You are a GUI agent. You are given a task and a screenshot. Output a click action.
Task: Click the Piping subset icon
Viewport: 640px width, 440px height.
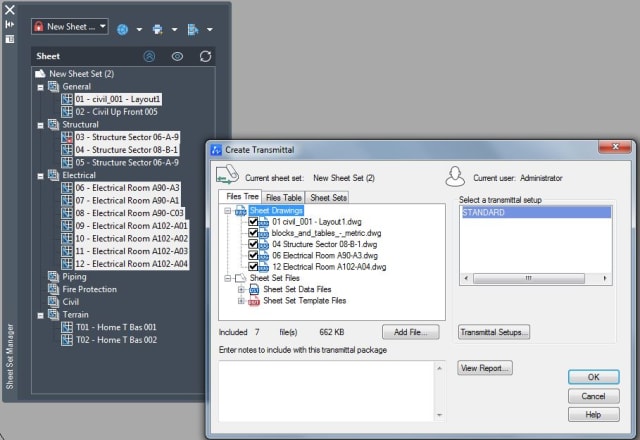[53, 276]
